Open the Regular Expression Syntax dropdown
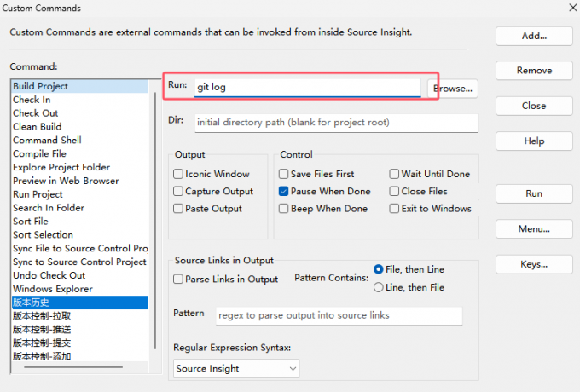580x392 pixels. 236,368
